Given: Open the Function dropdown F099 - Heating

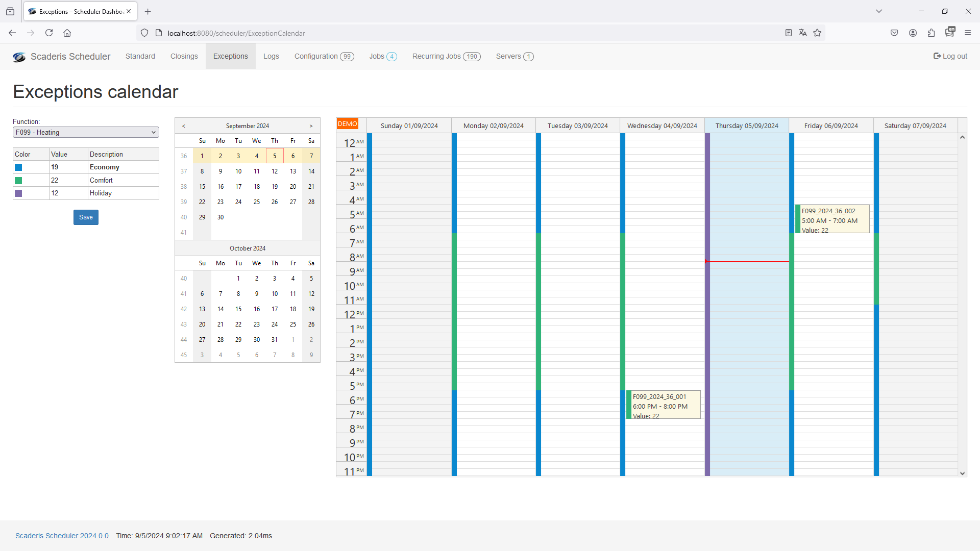Looking at the screenshot, I should click(86, 132).
